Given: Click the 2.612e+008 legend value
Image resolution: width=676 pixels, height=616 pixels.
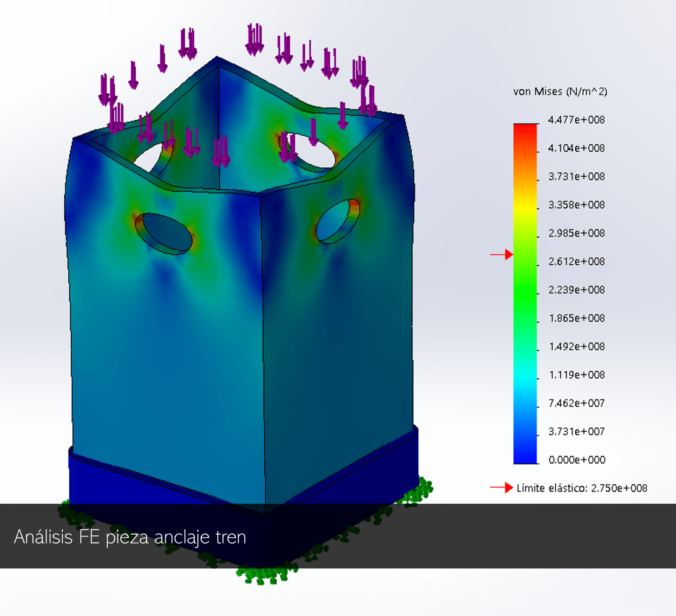Looking at the screenshot, I should [x=576, y=261].
